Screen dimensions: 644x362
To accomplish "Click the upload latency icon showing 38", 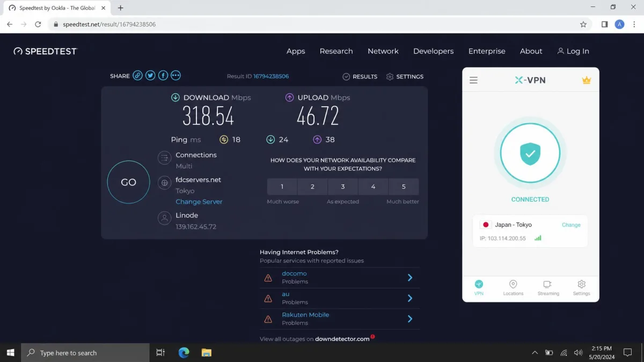I will pyautogui.click(x=317, y=139).
